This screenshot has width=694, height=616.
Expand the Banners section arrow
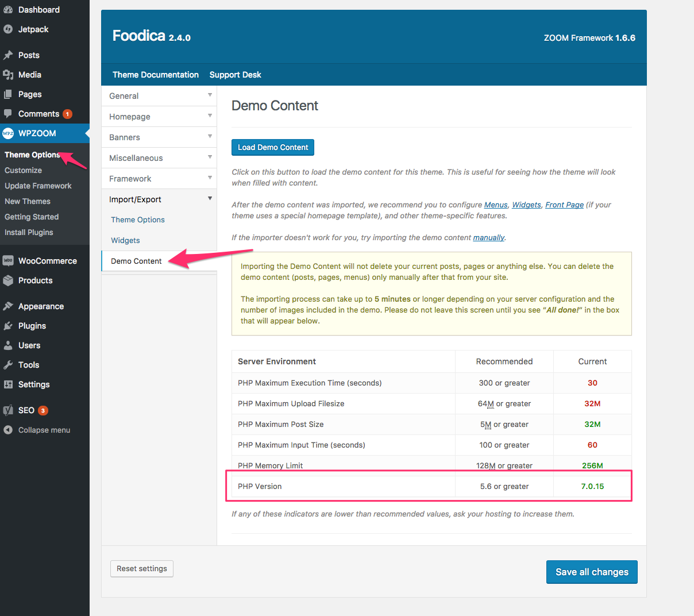click(x=210, y=136)
